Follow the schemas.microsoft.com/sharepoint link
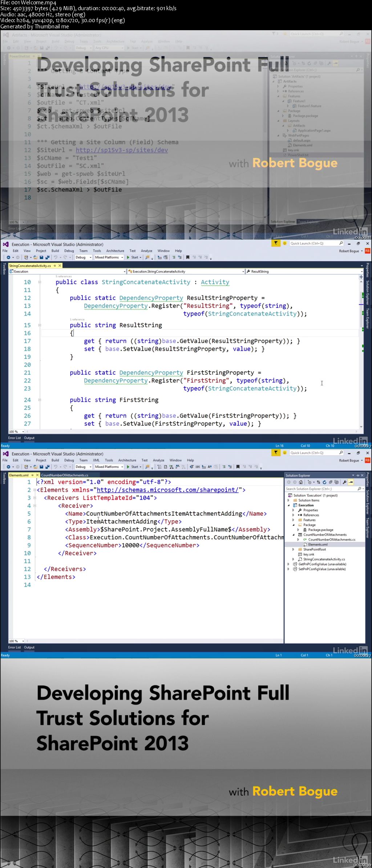 (x=167, y=490)
